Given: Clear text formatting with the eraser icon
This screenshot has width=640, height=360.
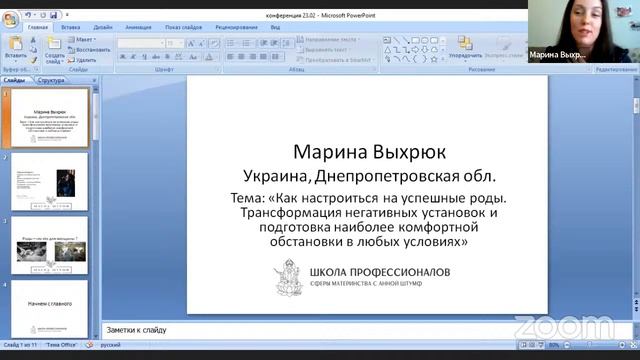Looking at the screenshot, I should tap(213, 43).
